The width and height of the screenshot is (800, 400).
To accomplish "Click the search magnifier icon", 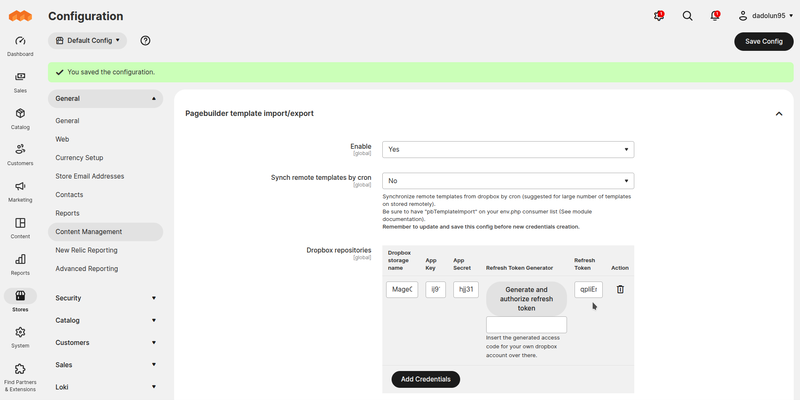I will pos(687,16).
